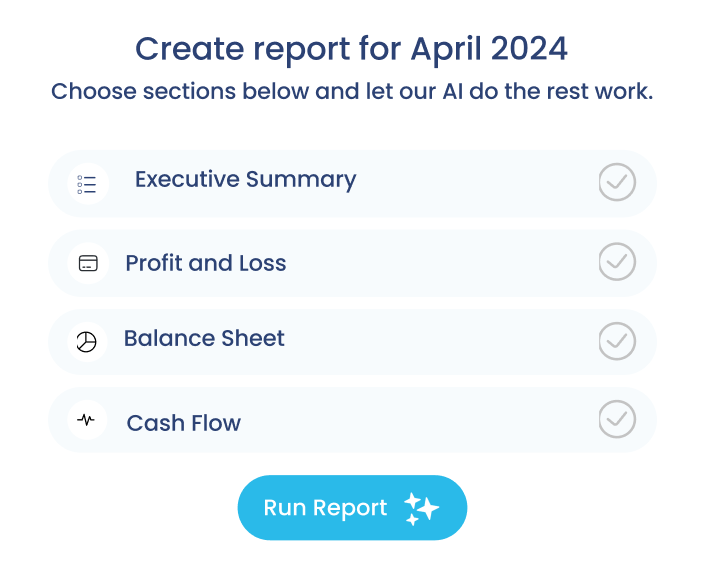Click the Balance Sheet pie chart icon
The height and width of the screenshot is (564, 705).
pyautogui.click(x=86, y=342)
